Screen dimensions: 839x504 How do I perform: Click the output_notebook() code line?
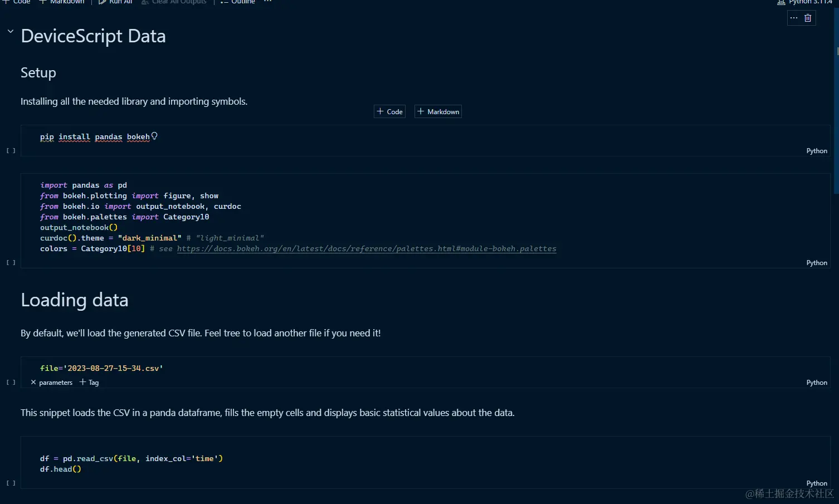click(79, 228)
